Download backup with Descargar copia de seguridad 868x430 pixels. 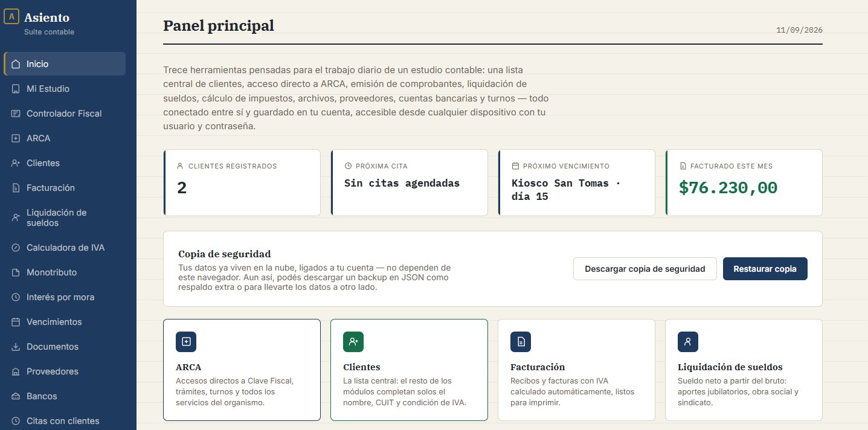click(x=645, y=269)
